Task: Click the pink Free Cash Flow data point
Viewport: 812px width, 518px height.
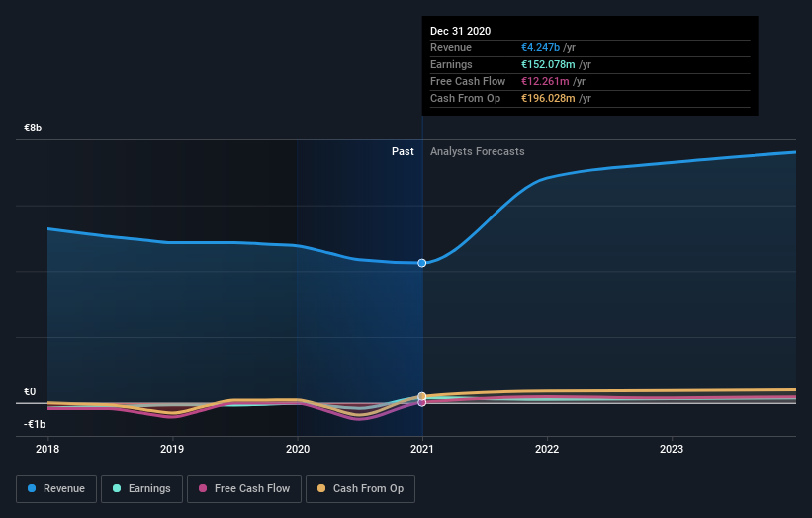Action: pyautogui.click(x=422, y=402)
